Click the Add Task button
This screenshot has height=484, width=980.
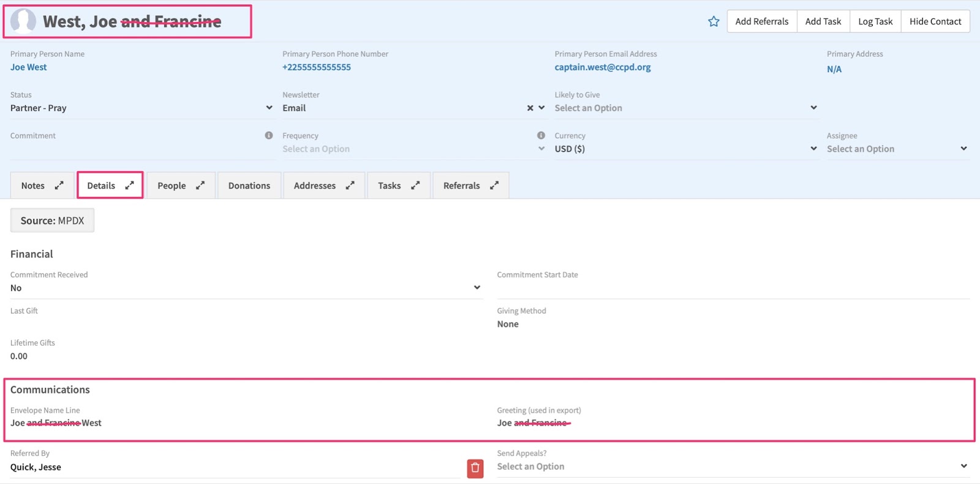click(823, 21)
